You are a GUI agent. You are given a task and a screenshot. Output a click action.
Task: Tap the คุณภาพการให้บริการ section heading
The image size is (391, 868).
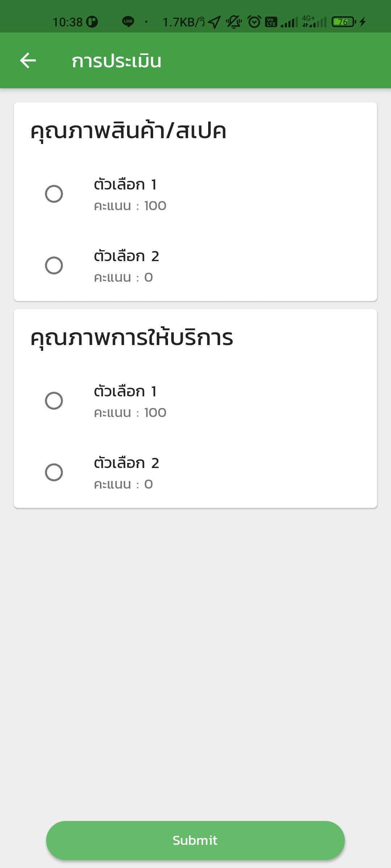pyautogui.click(x=132, y=337)
